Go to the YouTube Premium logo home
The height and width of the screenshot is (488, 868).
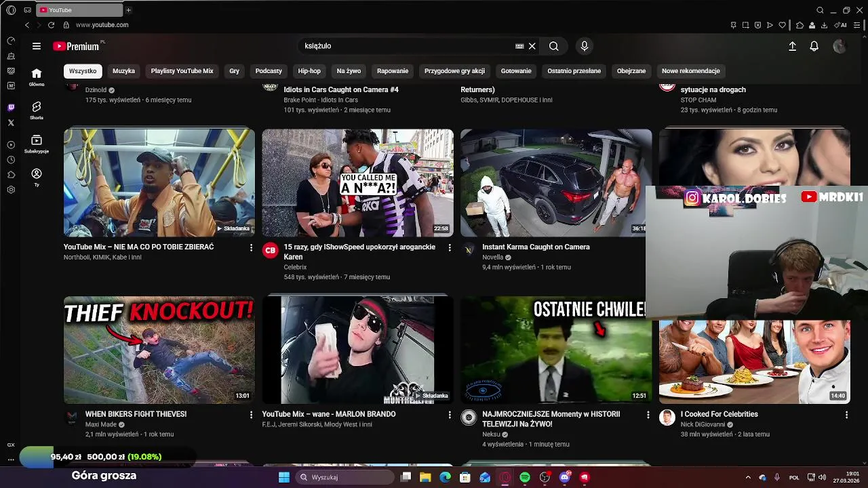(x=76, y=46)
